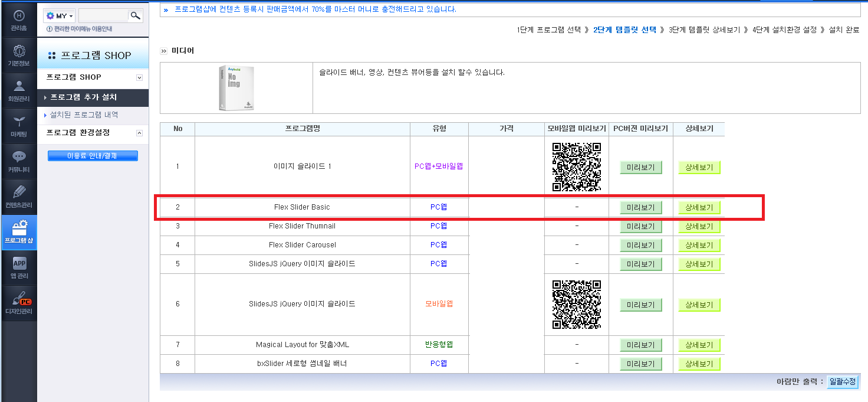Screen dimensions: 868x402
Task: Click the QR code for 이미지 슬라이드 1
Action: tap(577, 167)
